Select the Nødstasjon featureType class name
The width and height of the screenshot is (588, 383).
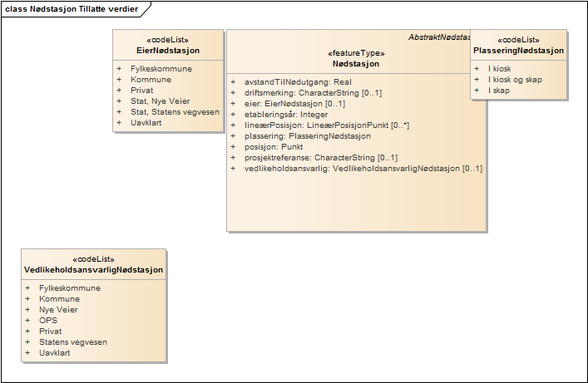(356, 63)
